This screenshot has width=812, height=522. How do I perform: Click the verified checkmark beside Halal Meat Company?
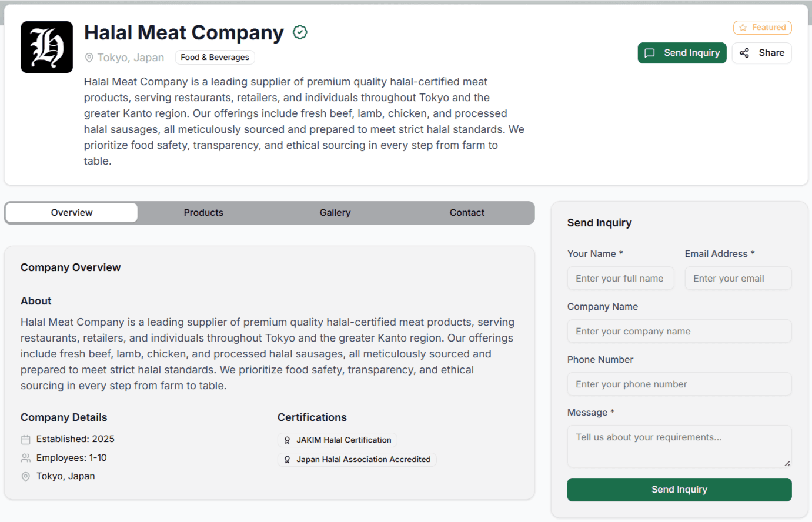[300, 32]
